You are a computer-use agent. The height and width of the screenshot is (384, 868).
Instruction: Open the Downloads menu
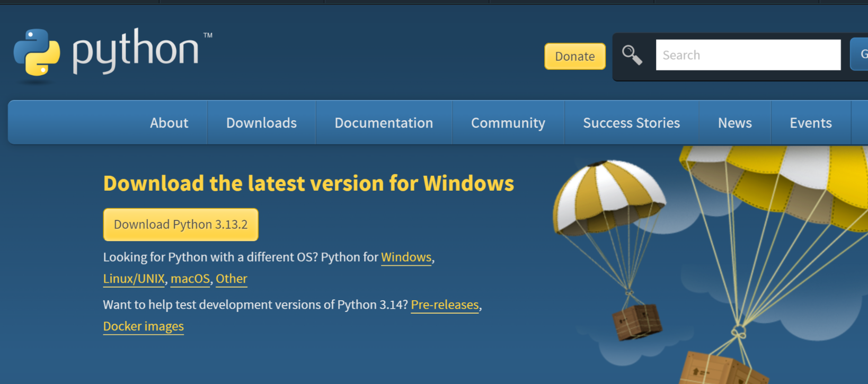point(261,123)
